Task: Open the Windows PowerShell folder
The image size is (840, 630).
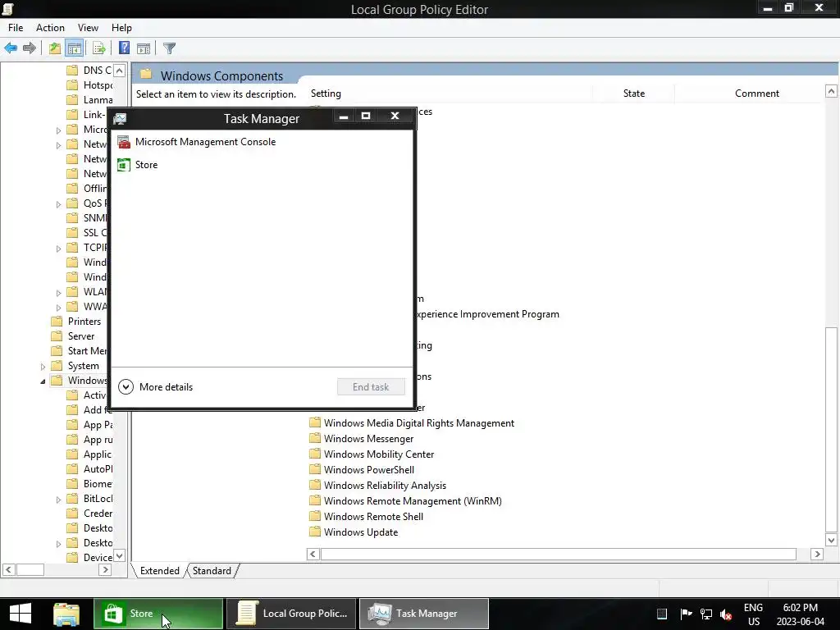Action: 362,470
